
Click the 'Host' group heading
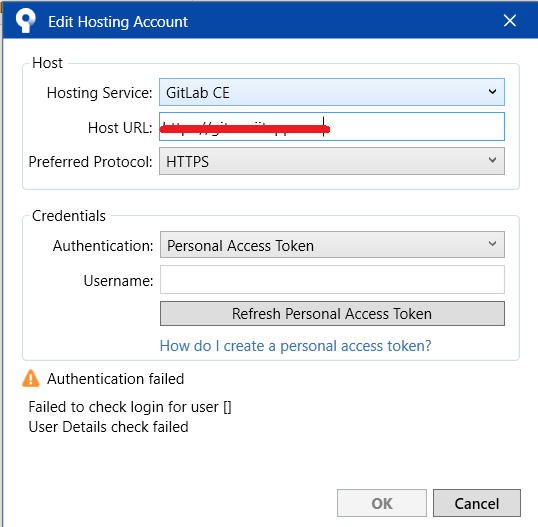47,63
